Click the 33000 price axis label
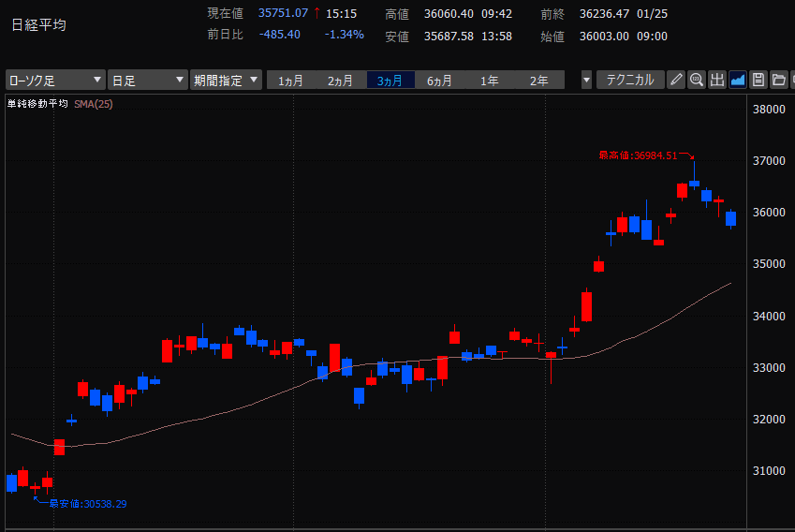Viewport: 795px width, 532px height. click(769, 368)
